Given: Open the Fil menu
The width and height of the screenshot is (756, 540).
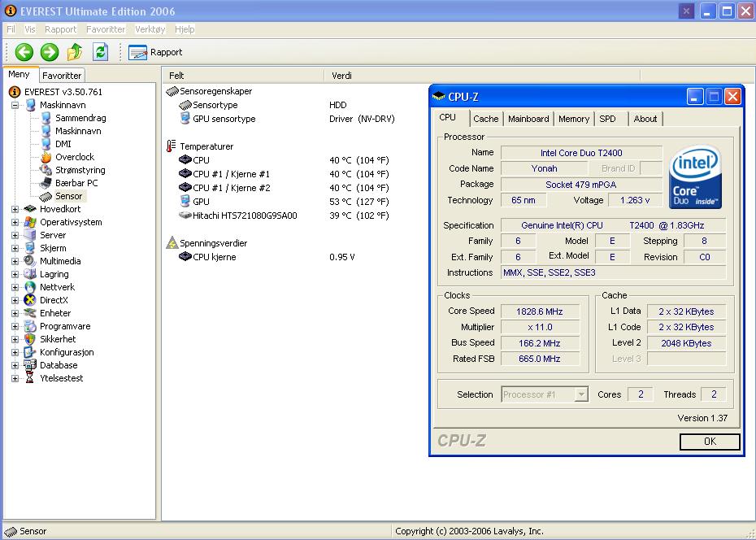Looking at the screenshot, I should point(11,29).
